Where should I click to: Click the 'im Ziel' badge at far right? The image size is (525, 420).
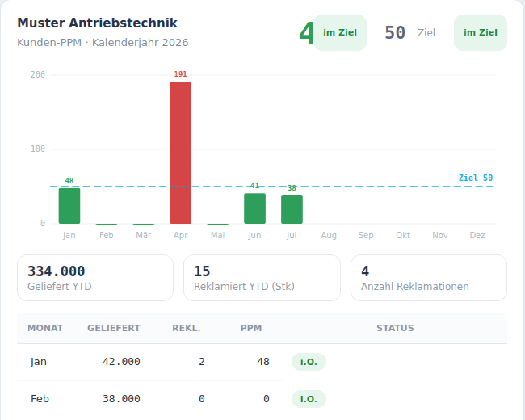pos(481,32)
